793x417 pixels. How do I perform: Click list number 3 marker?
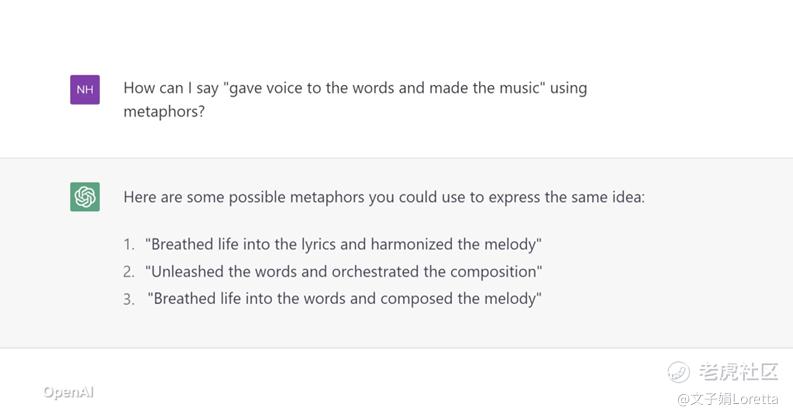tap(129, 299)
